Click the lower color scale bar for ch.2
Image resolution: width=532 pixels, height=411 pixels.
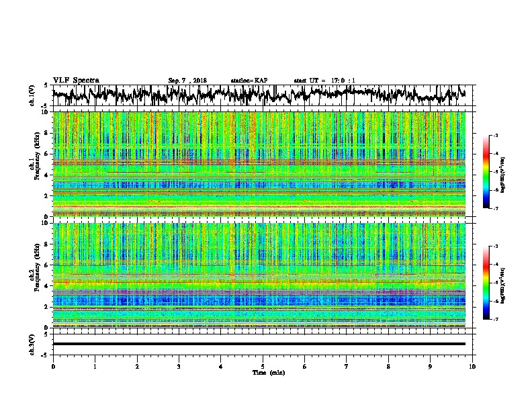point(486,283)
